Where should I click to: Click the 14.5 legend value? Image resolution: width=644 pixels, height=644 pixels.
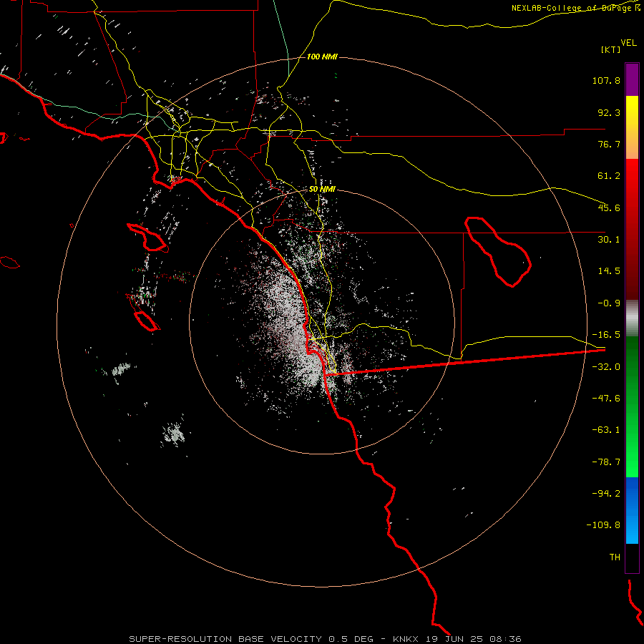(609, 271)
